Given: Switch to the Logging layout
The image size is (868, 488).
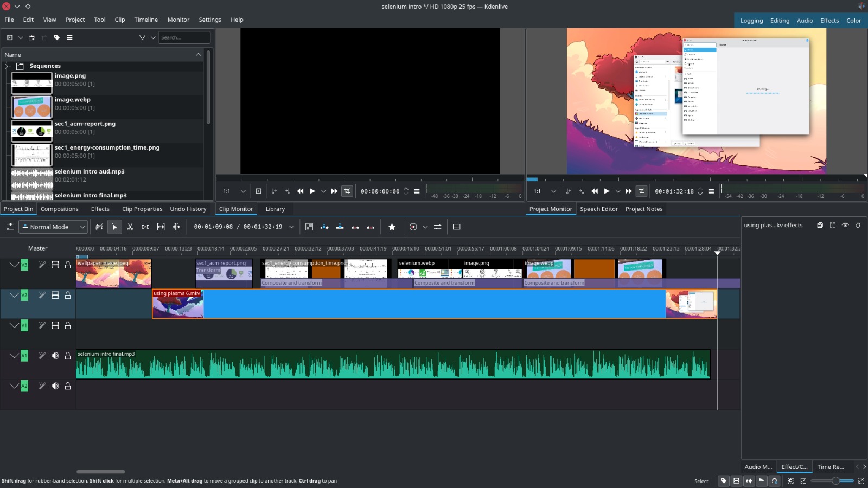Looking at the screenshot, I should [x=751, y=21].
